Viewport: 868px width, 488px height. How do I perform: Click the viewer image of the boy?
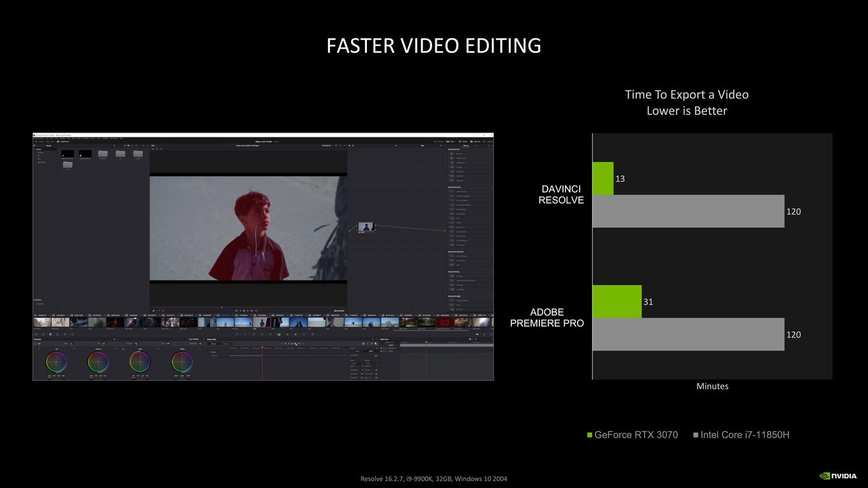(248, 228)
